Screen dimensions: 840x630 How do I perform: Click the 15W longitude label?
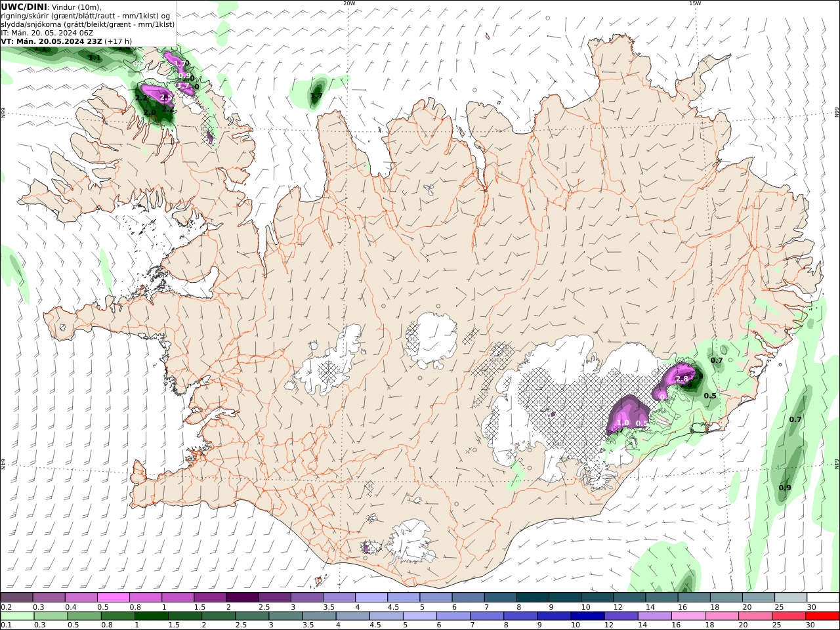tap(694, 3)
